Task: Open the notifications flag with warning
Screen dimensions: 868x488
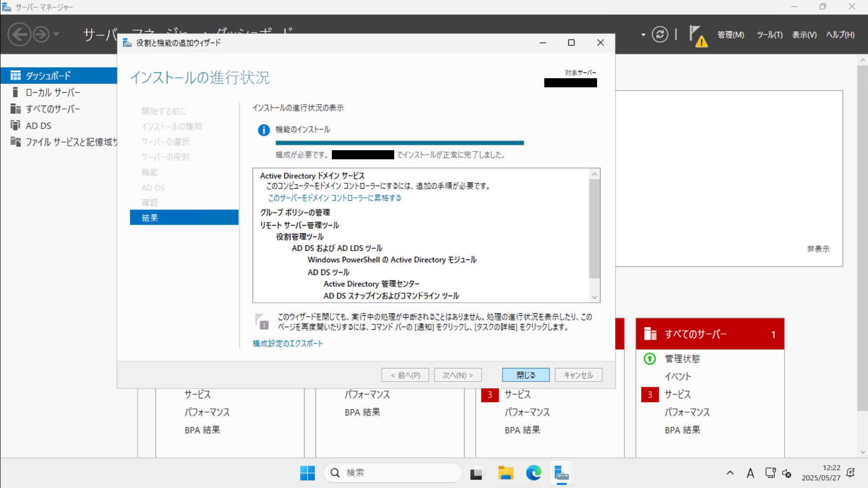Action: [x=698, y=36]
